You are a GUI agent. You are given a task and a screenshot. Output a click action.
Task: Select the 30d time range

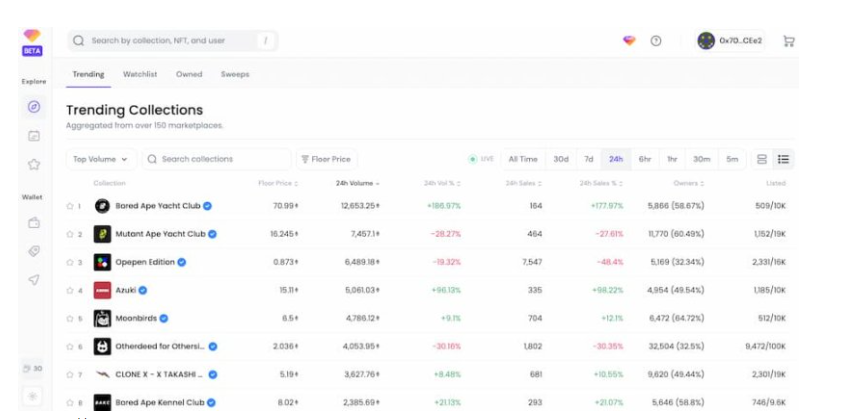point(561,159)
